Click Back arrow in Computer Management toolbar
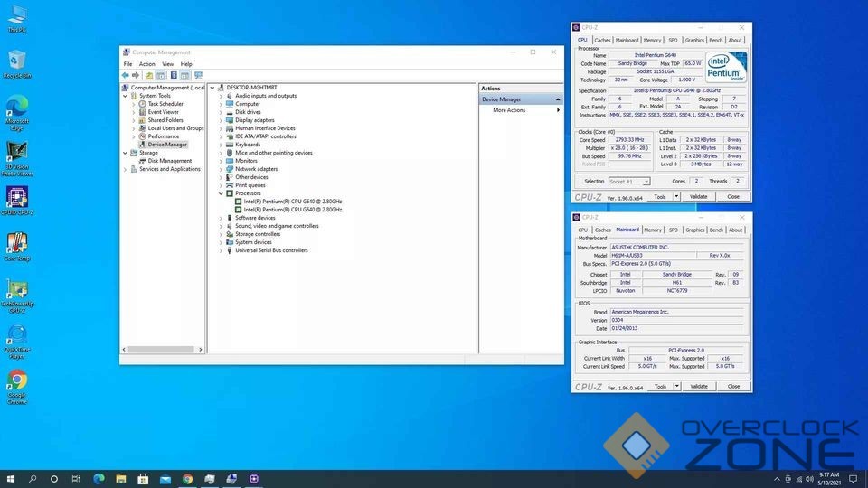This screenshot has height=488, width=868. 126,75
